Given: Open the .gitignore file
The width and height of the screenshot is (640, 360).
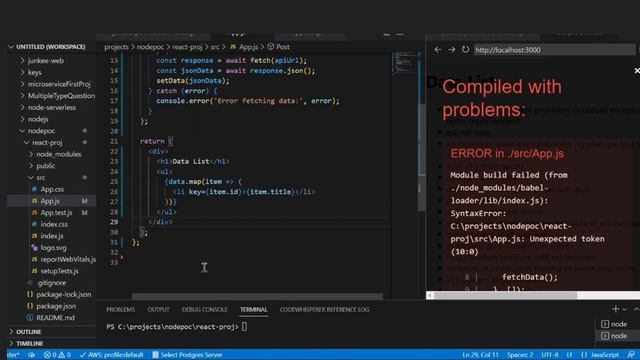Looking at the screenshot, I should click(51, 283).
